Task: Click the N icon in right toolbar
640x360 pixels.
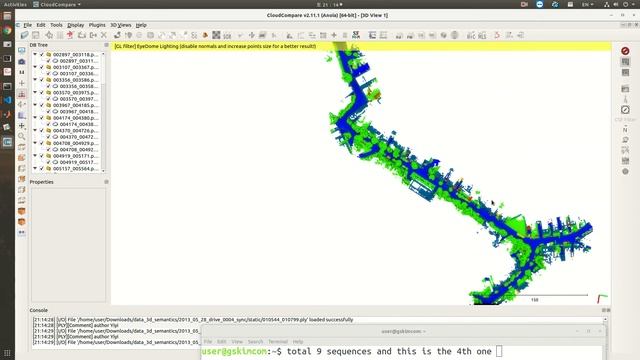Action: coord(625,130)
